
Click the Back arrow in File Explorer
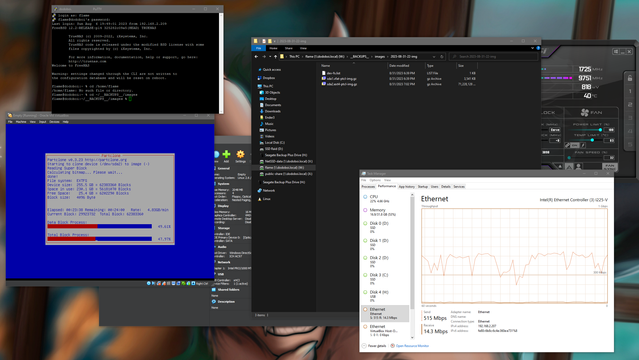tap(256, 57)
